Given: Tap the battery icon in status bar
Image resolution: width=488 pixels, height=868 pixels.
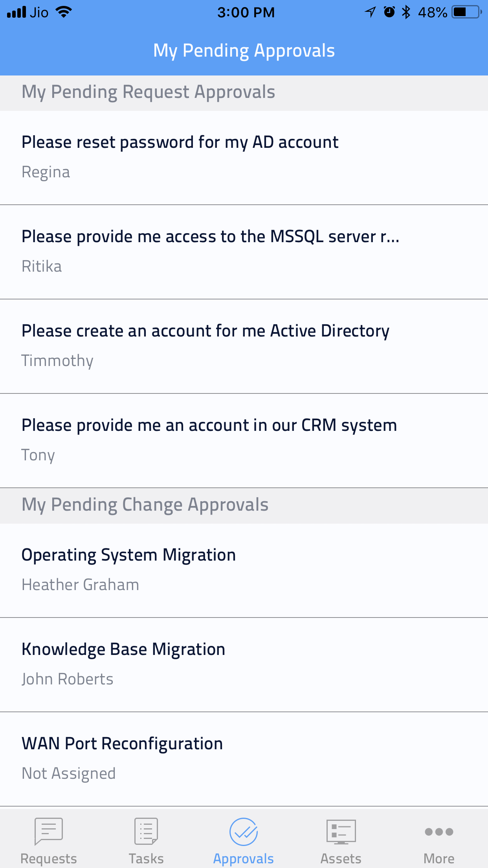Looking at the screenshot, I should click(466, 12).
